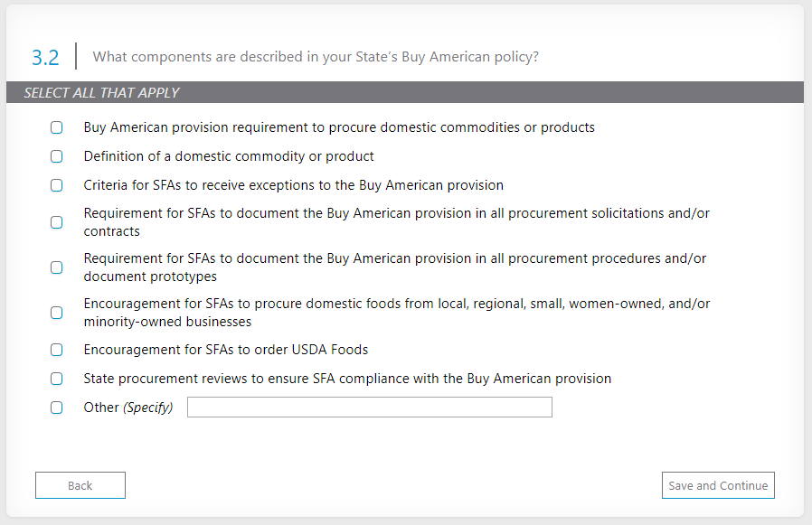The image size is (812, 525).
Task: Tick checkbox for local, regional, minority-owned businesses
Action: [57, 313]
